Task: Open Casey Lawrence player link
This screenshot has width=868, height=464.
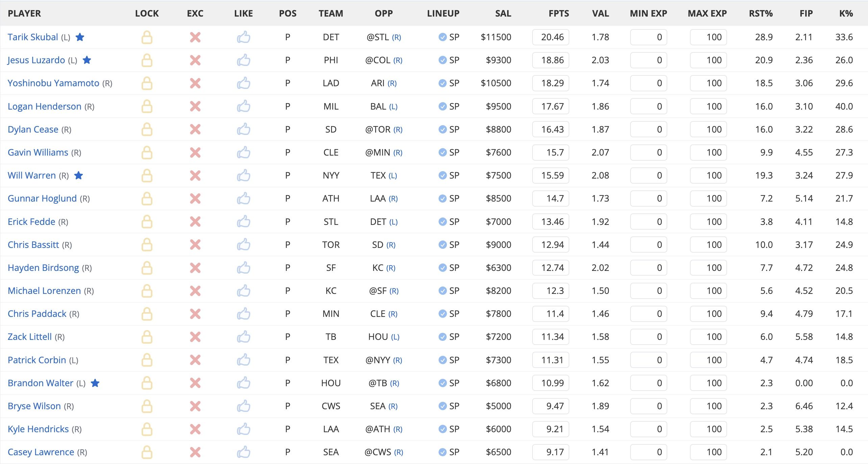Action: point(41,452)
